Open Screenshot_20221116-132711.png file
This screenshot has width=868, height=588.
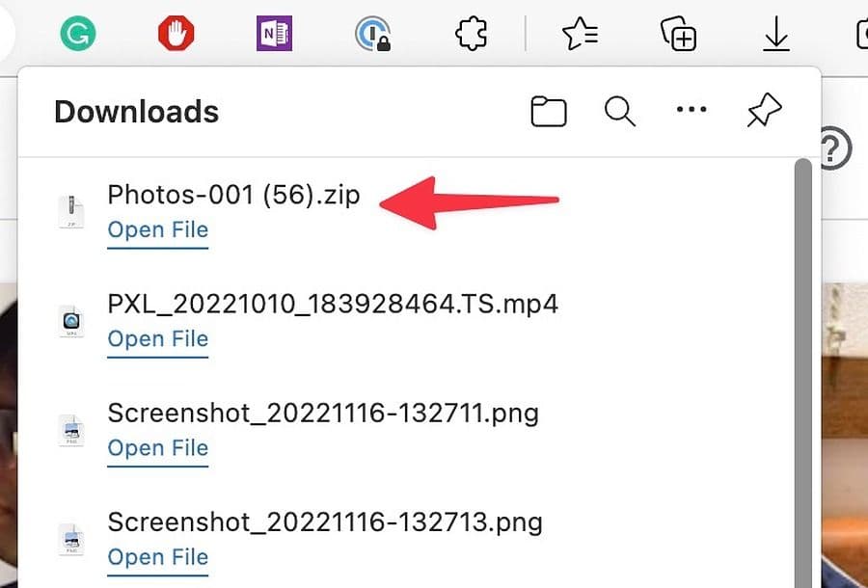click(x=157, y=448)
